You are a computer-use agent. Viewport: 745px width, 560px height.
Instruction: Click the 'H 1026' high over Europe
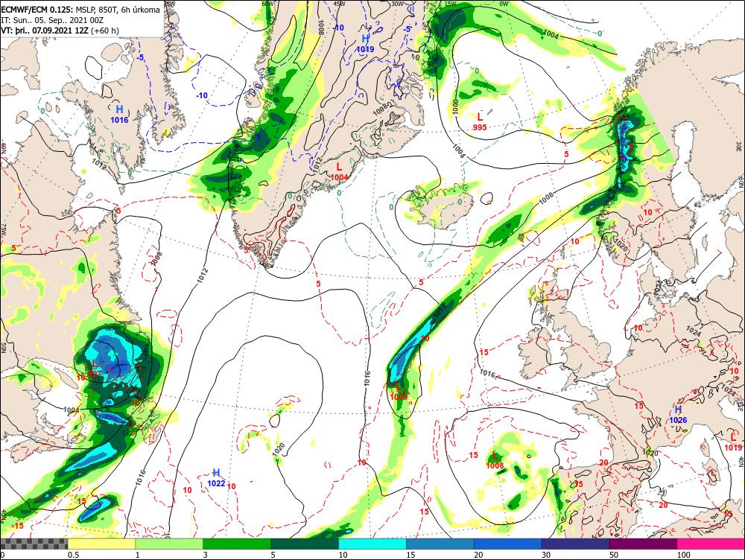click(678, 415)
